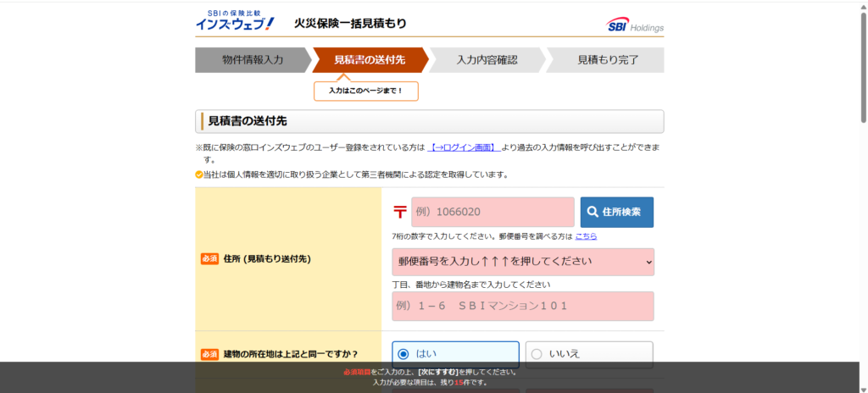Viewport: 868px width, 393px height.
Task: Click the yellow checkmark privacy certification icon
Action: [x=199, y=175]
